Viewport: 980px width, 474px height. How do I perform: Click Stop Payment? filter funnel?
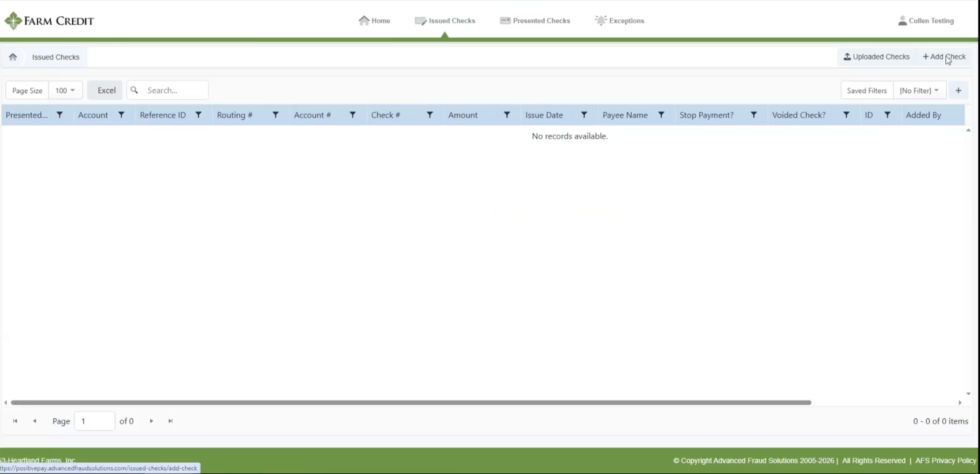point(754,115)
